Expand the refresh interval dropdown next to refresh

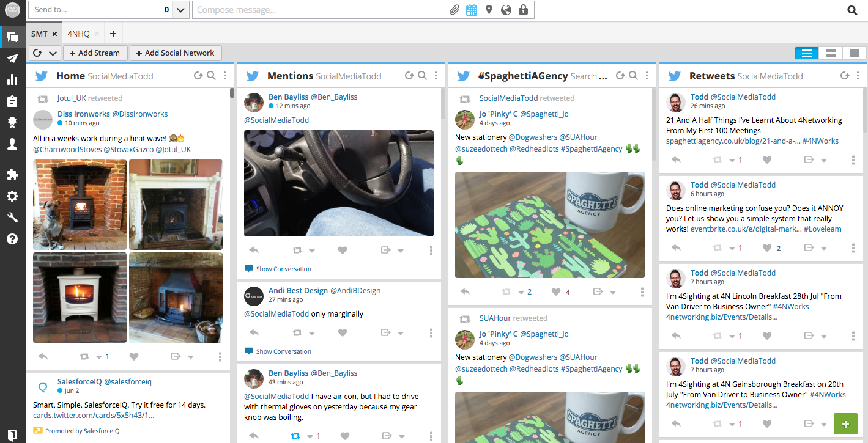pos(53,53)
